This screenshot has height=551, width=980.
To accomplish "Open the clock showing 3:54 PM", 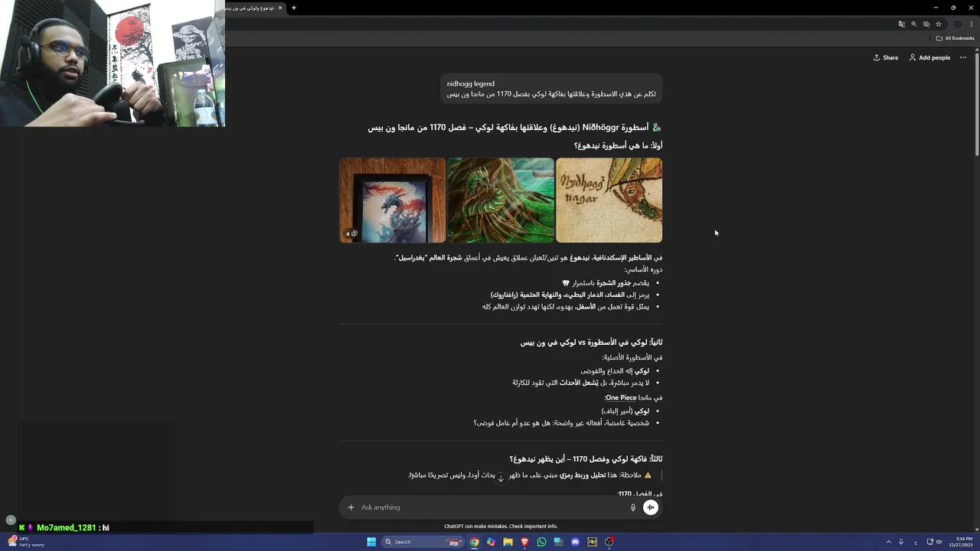I will point(962,542).
